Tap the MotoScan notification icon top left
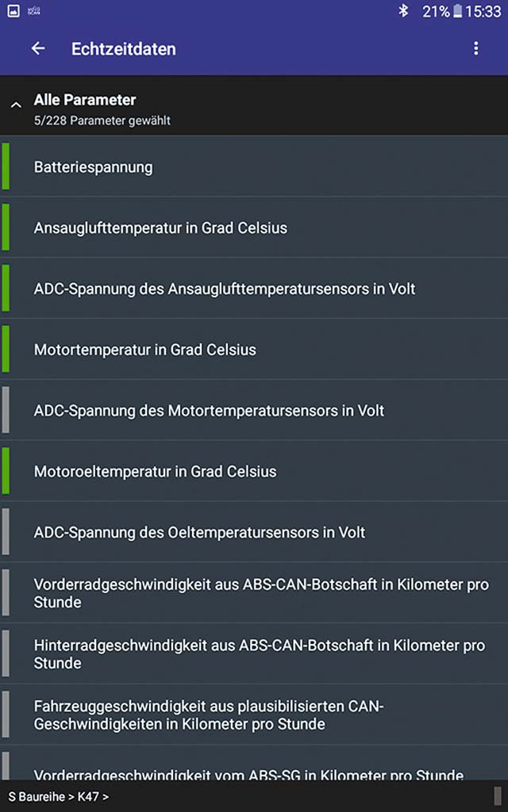Image resolution: width=508 pixels, height=812 pixels. (32, 11)
